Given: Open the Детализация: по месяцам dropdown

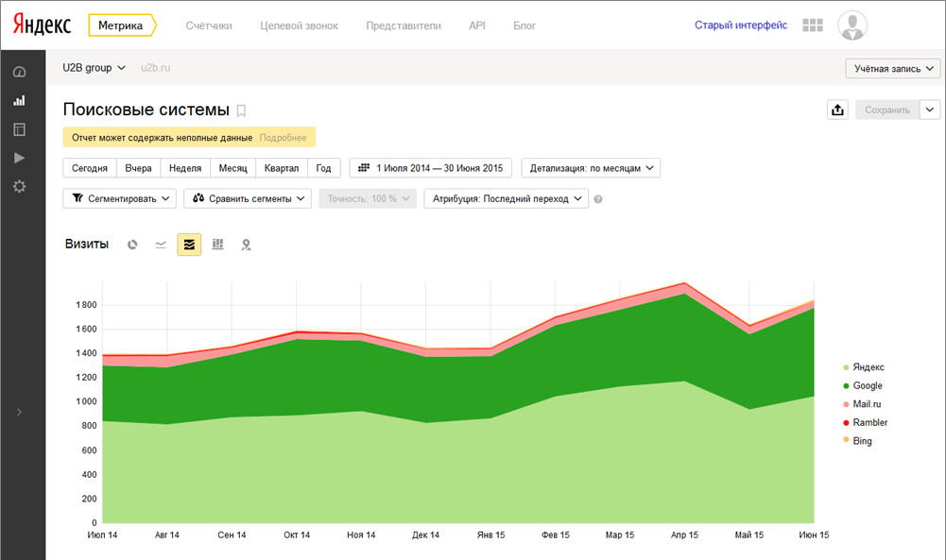Looking at the screenshot, I should point(591,168).
